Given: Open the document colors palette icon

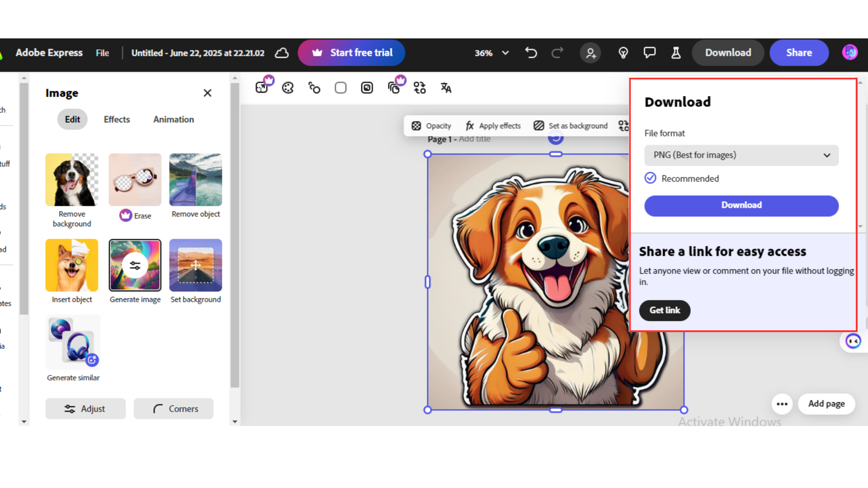Looking at the screenshot, I should click(288, 87).
